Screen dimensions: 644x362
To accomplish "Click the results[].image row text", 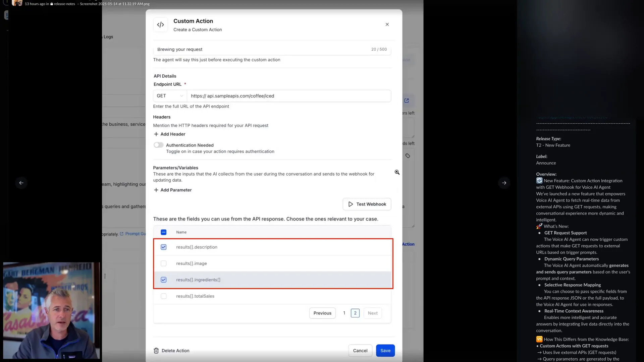I will click(192, 263).
